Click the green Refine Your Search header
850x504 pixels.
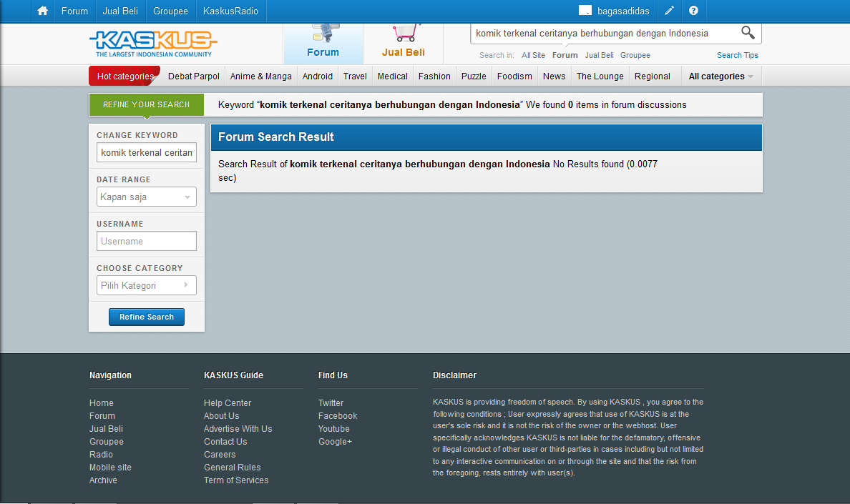[x=147, y=104]
